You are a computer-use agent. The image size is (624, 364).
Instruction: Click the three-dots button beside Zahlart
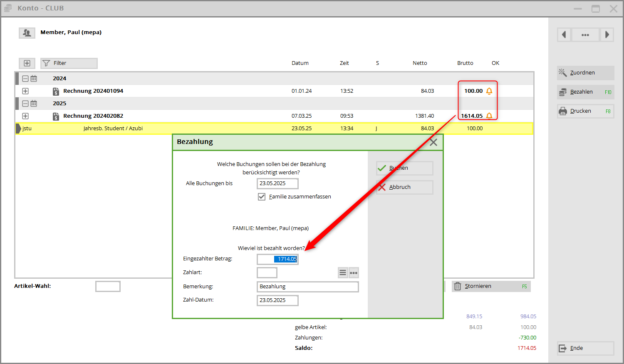(354, 273)
